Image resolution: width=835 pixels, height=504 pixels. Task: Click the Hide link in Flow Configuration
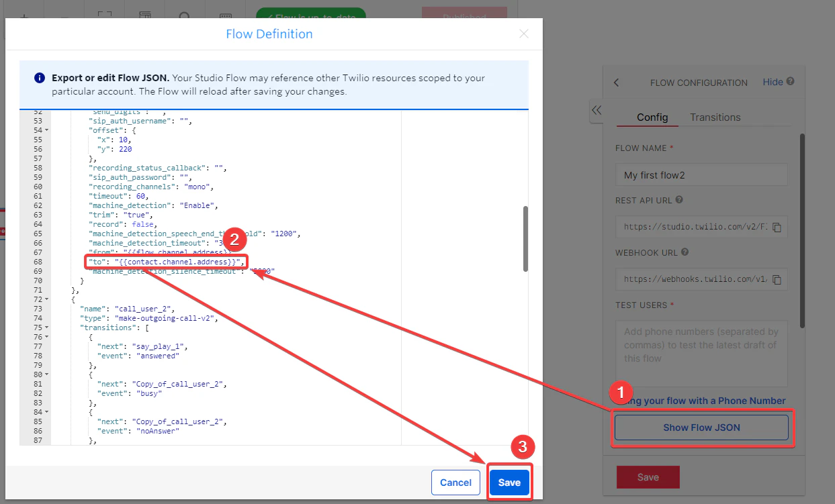click(773, 82)
